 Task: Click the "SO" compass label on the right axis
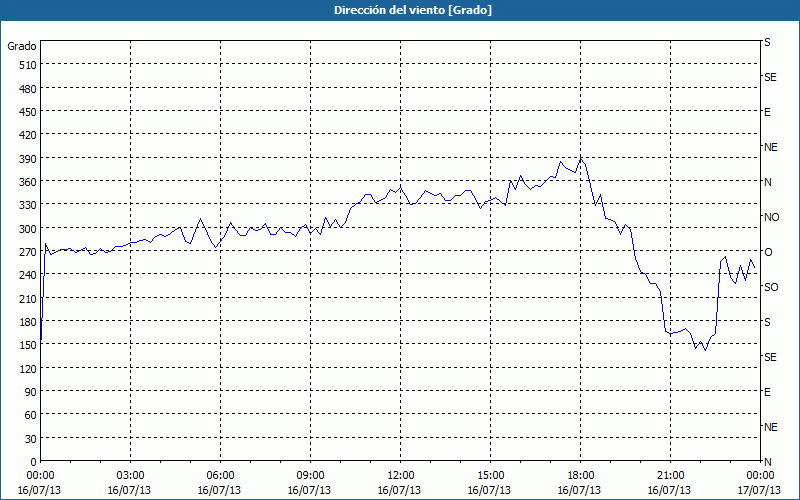pyautogui.click(x=771, y=287)
